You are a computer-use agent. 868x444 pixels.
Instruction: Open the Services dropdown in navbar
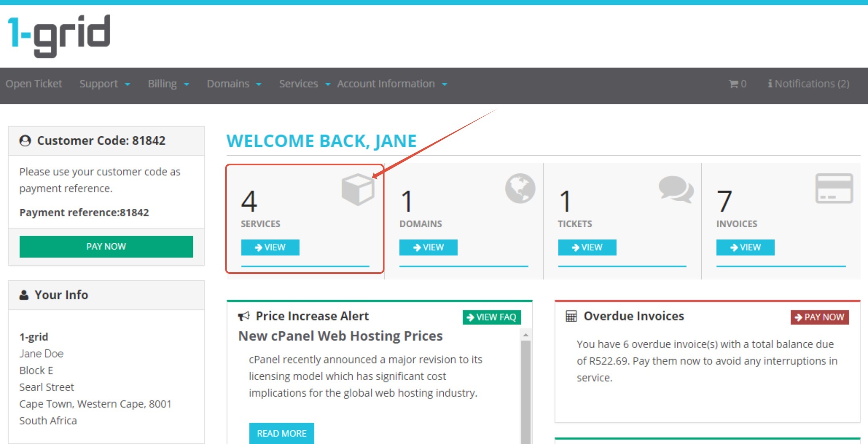pos(304,84)
